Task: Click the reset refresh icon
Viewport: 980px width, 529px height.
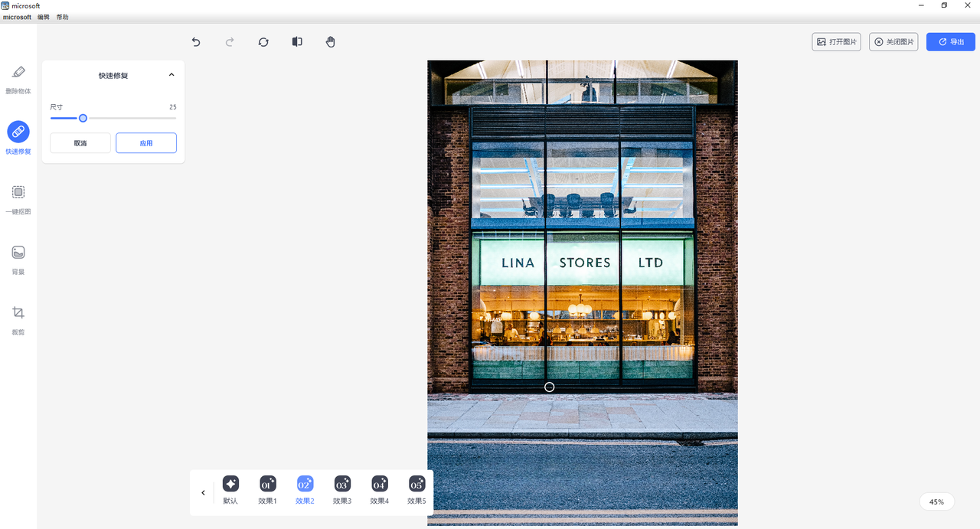Action: [x=263, y=42]
